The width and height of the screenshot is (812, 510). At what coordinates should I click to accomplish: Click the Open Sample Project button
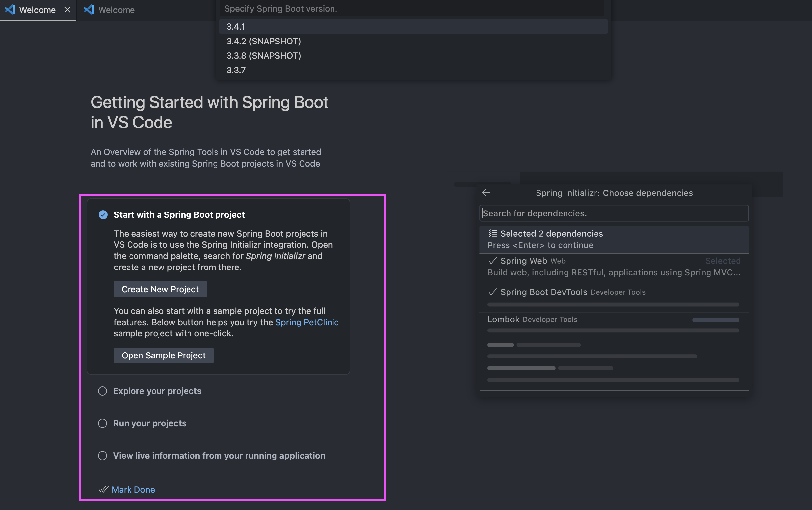163,355
